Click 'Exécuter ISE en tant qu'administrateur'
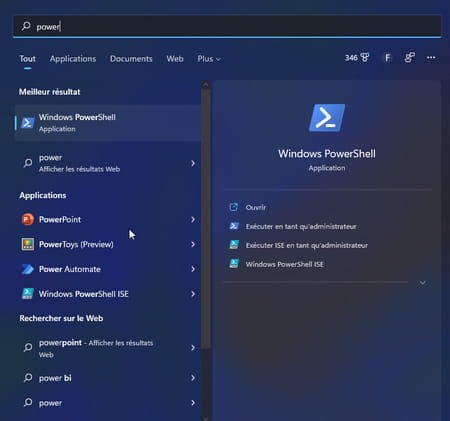 coord(307,245)
